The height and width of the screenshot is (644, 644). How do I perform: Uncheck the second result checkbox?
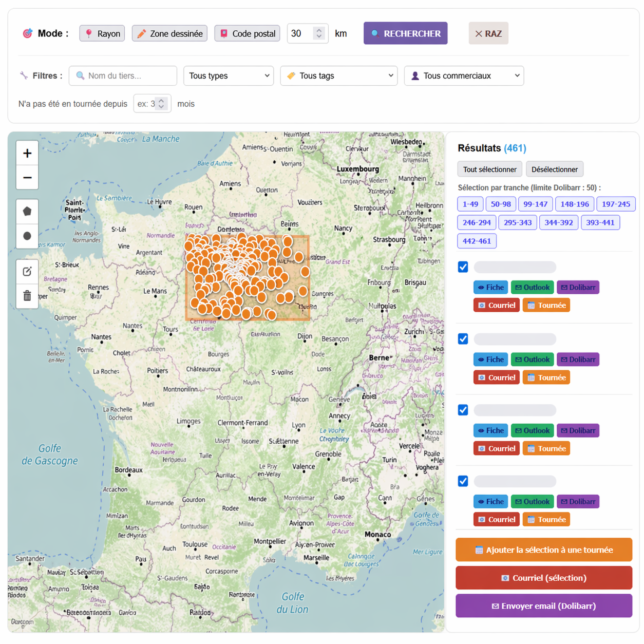click(463, 339)
